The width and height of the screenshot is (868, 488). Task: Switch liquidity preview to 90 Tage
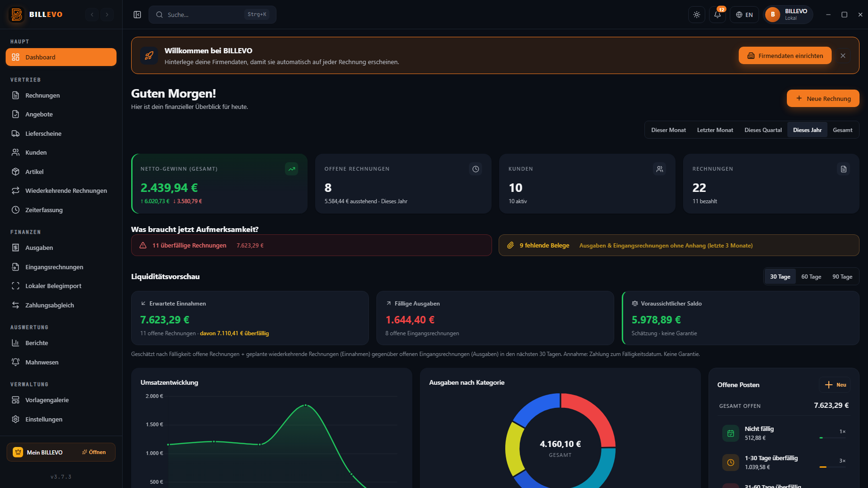tap(842, 277)
